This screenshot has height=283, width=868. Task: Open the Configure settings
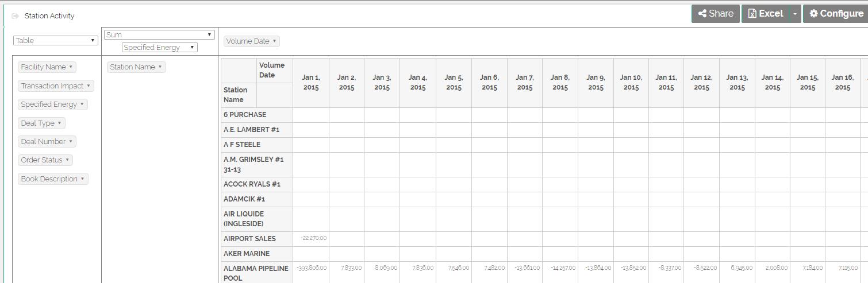[836, 14]
